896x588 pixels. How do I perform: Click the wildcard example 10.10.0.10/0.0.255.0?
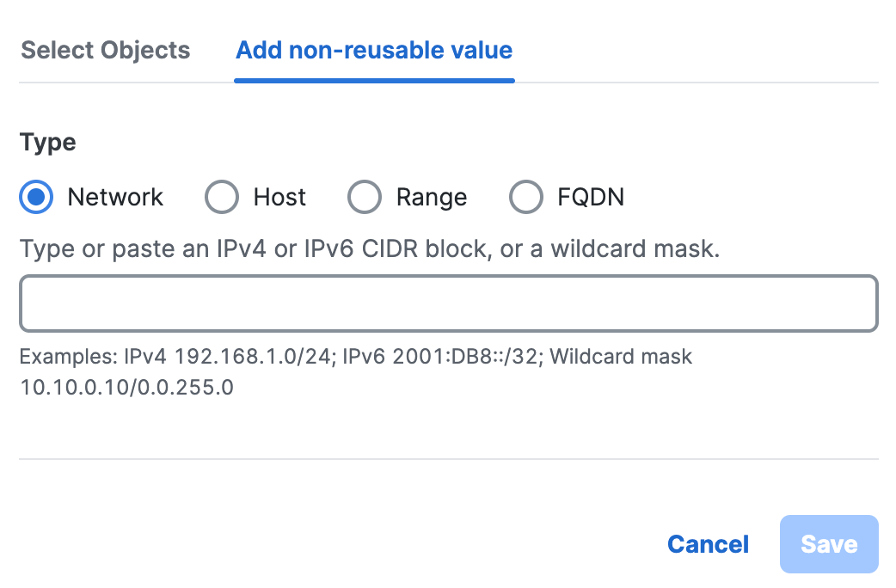point(126,388)
